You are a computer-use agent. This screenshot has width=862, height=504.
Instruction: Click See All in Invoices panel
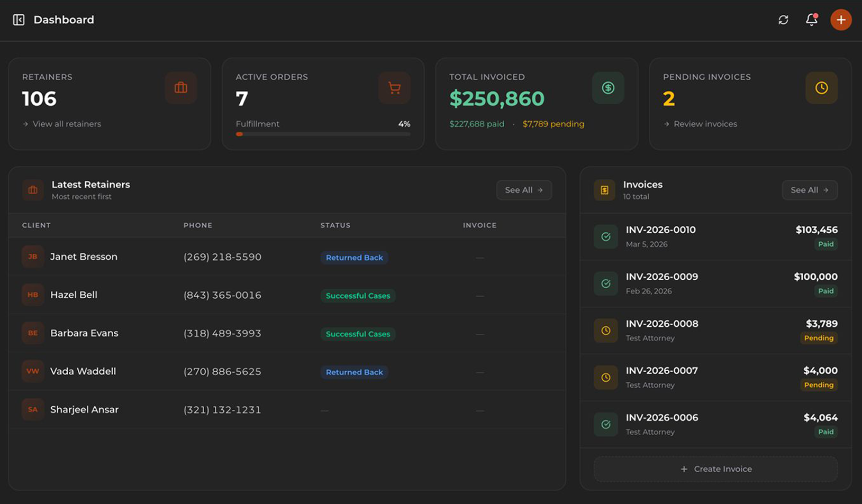(x=809, y=190)
